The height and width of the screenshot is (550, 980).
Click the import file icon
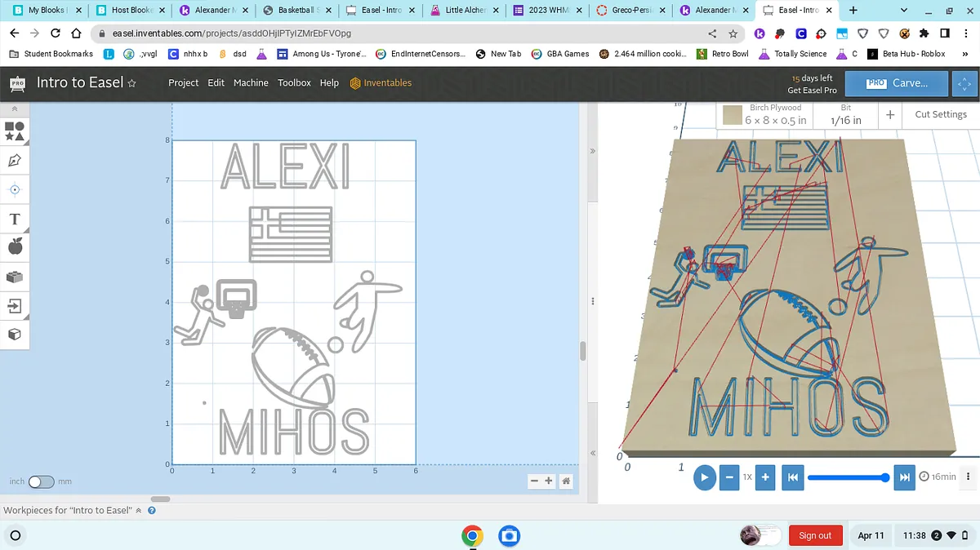tap(15, 306)
